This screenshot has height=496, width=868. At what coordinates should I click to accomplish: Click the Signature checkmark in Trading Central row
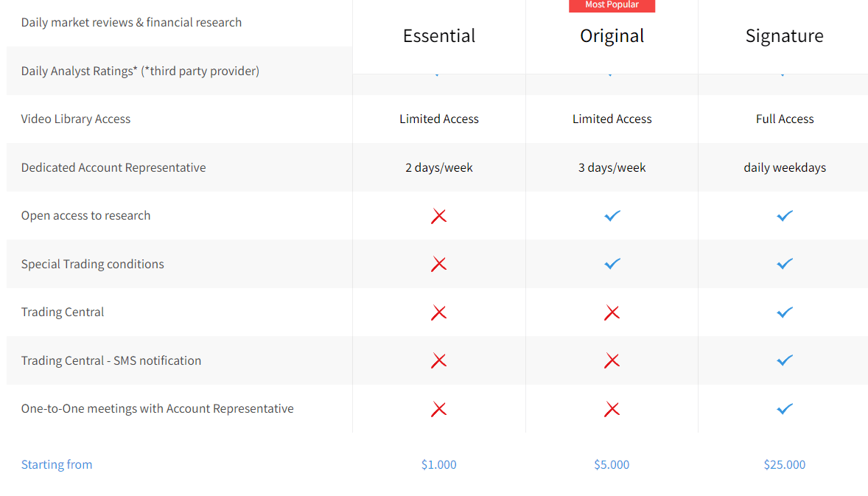pyautogui.click(x=785, y=312)
